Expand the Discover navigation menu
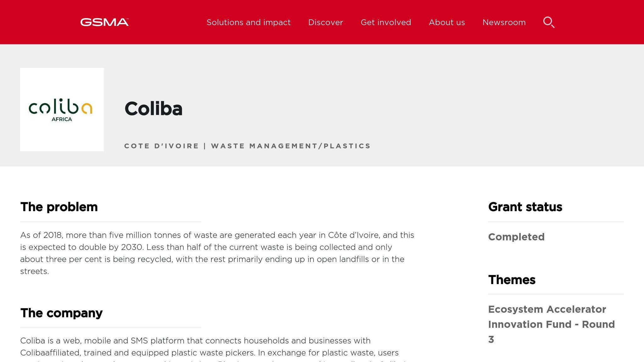644x362 pixels. tap(325, 22)
